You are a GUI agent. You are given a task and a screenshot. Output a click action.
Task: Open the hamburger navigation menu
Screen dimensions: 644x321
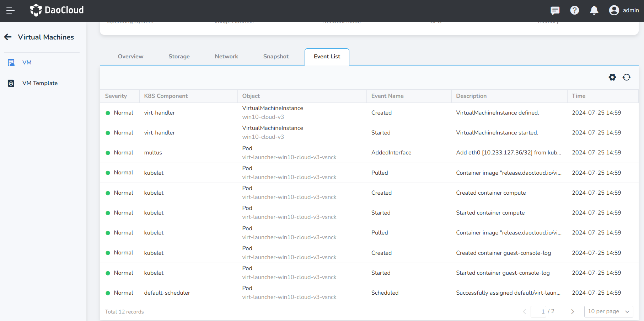pos(10,11)
